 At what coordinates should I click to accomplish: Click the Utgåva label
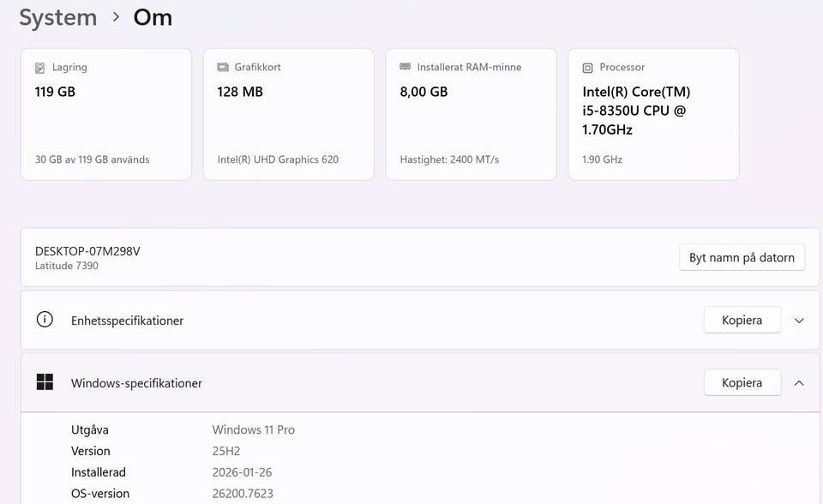pos(90,430)
